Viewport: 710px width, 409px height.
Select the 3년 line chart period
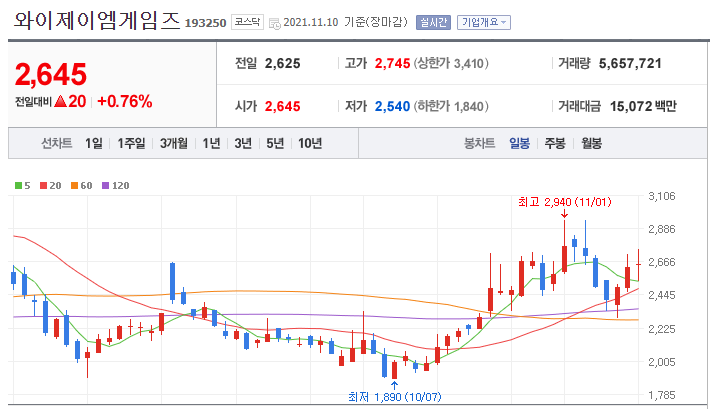point(243,144)
